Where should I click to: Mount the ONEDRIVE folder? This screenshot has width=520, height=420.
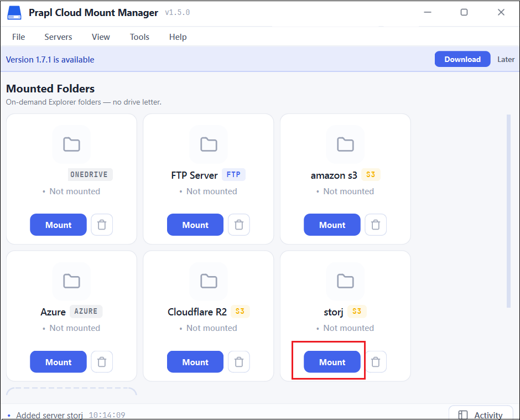point(59,225)
